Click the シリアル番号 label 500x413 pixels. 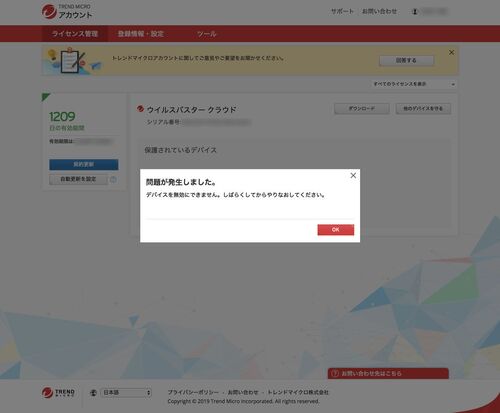click(x=163, y=122)
